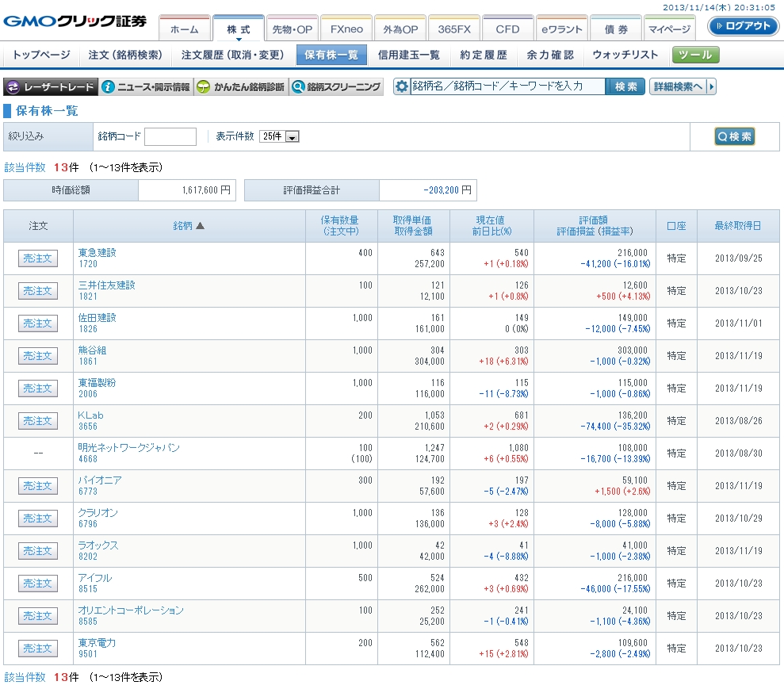Click the gear icon beside the search box
Screen dimensions: 784x685
pyautogui.click(x=402, y=86)
